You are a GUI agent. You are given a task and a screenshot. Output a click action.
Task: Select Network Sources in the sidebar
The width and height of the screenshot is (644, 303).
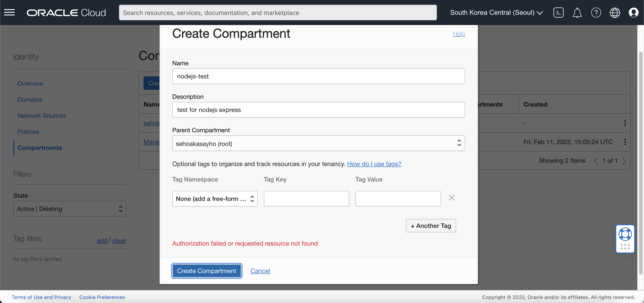(x=41, y=115)
